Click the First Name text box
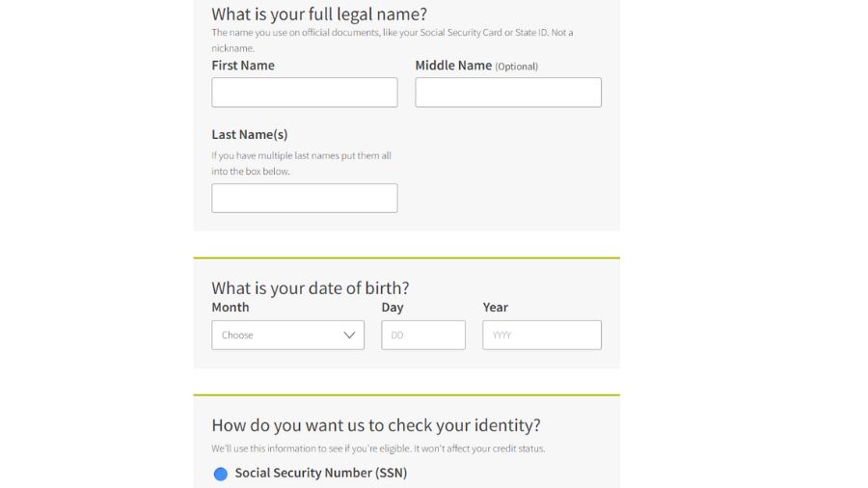 click(x=305, y=93)
